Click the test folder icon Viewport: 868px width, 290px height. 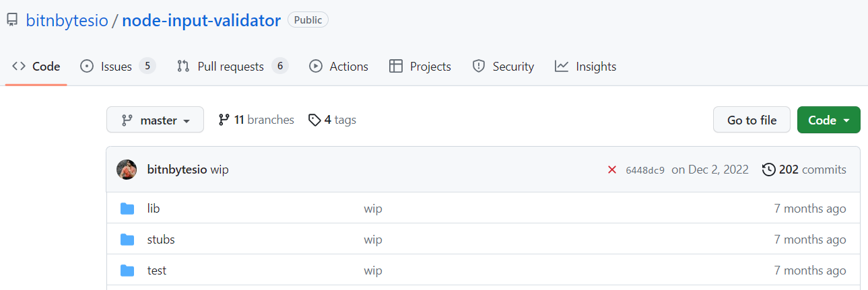coord(127,270)
